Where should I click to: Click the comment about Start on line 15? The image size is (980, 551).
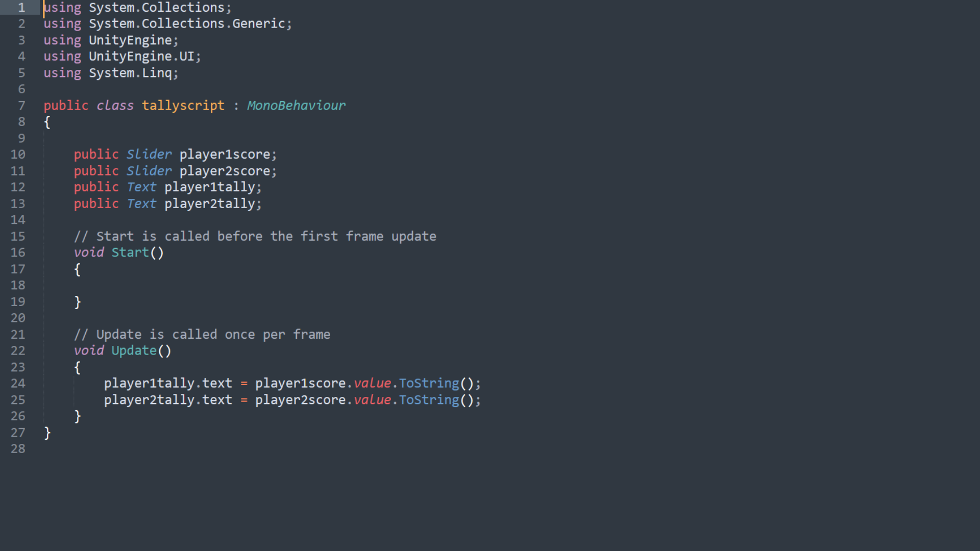pyautogui.click(x=255, y=236)
